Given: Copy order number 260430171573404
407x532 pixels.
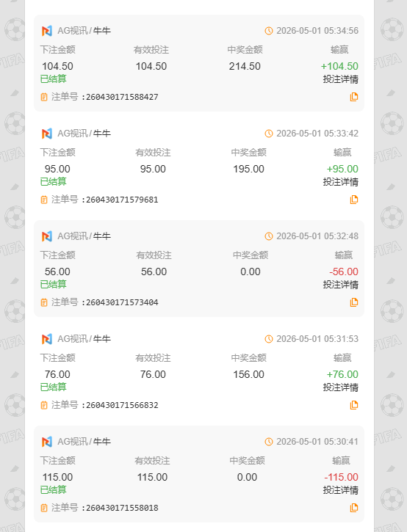Looking at the screenshot, I should [x=354, y=302].
